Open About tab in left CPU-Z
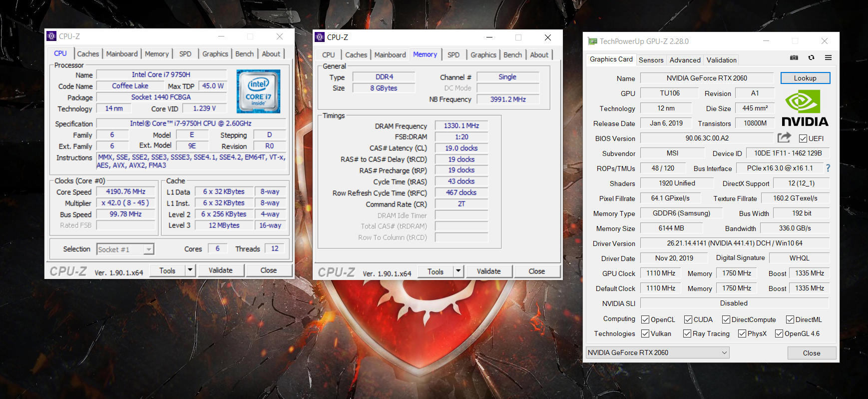Image resolution: width=868 pixels, height=399 pixels. click(271, 54)
